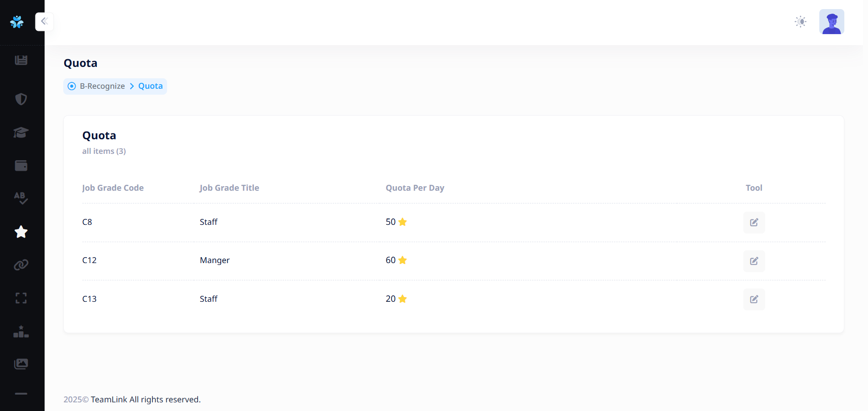Open the wallet icon in sidebar
Image resolution: width=868 pixels, height=411 pixels.
tap(21, 166)
